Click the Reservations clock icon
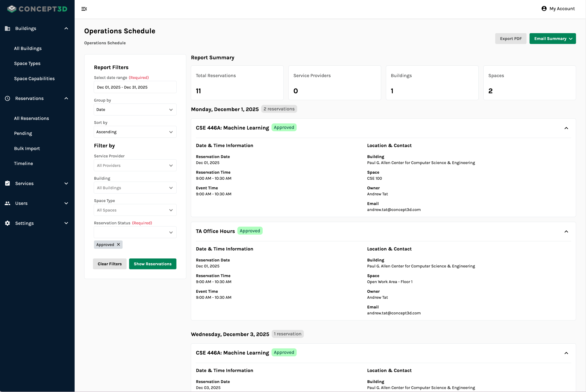 [7, 98]
